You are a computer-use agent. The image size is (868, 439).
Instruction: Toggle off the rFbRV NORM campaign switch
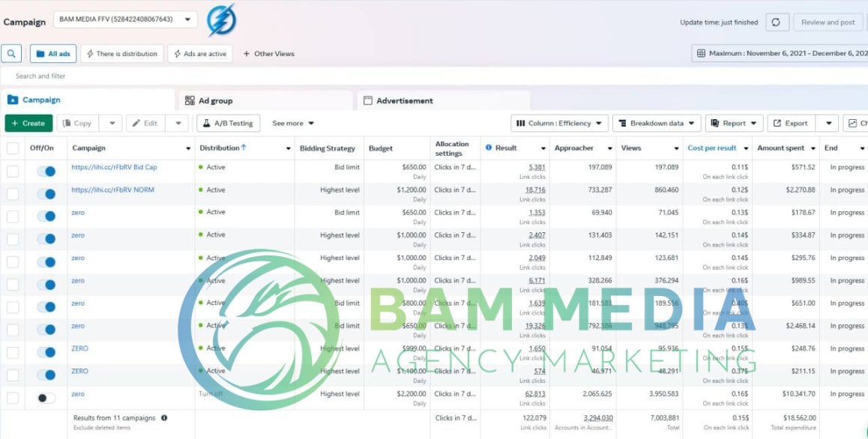46,194
